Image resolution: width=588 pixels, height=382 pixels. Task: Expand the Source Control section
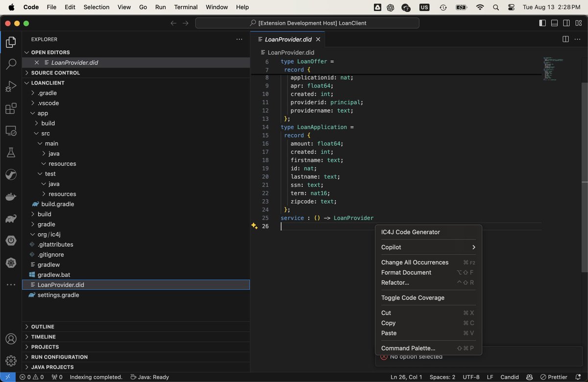[136, 73]
